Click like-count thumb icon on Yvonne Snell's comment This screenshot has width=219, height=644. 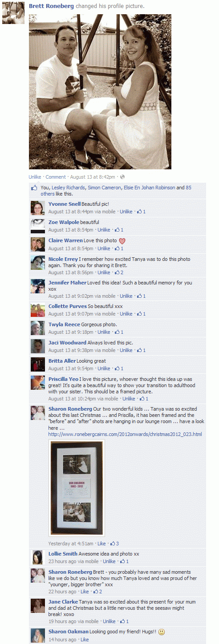tap(139, 212)
